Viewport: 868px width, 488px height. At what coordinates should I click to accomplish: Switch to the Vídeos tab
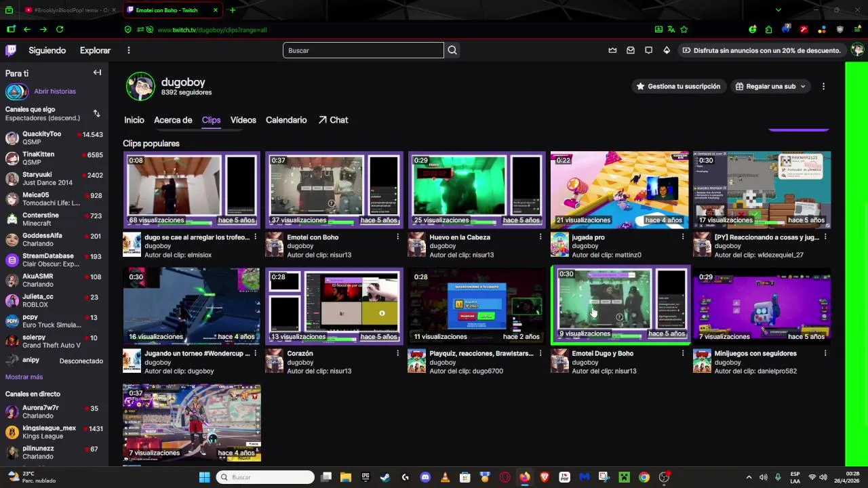(x=243, y=120)
